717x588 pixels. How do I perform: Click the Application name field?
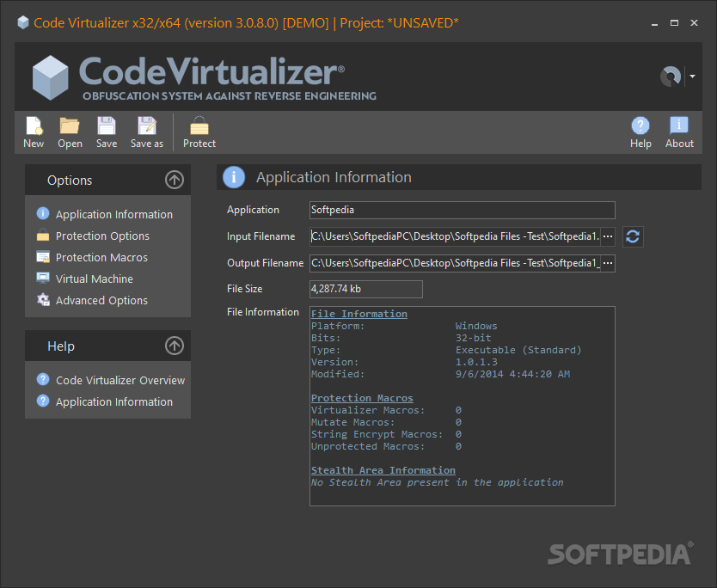pos(463,210)
